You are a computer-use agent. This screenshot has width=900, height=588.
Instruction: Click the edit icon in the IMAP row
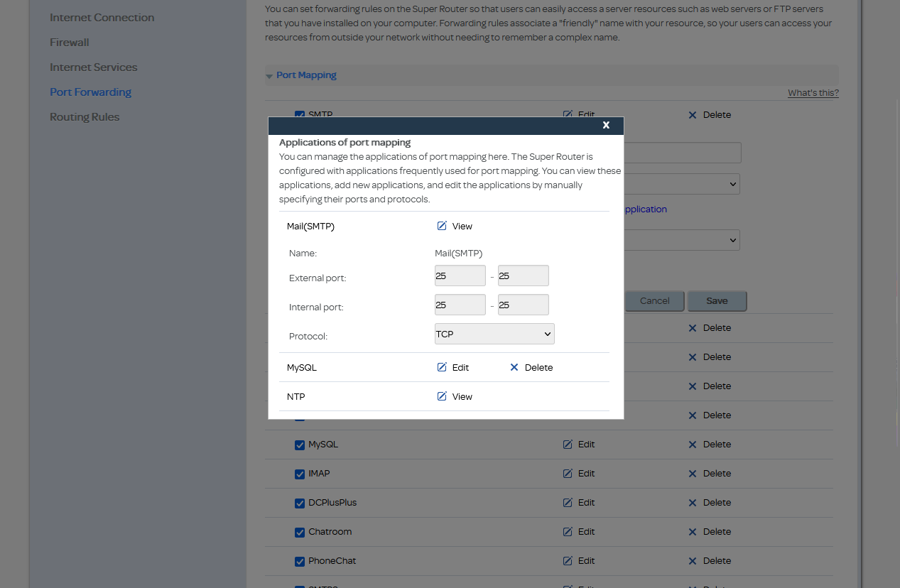[568, 474]
